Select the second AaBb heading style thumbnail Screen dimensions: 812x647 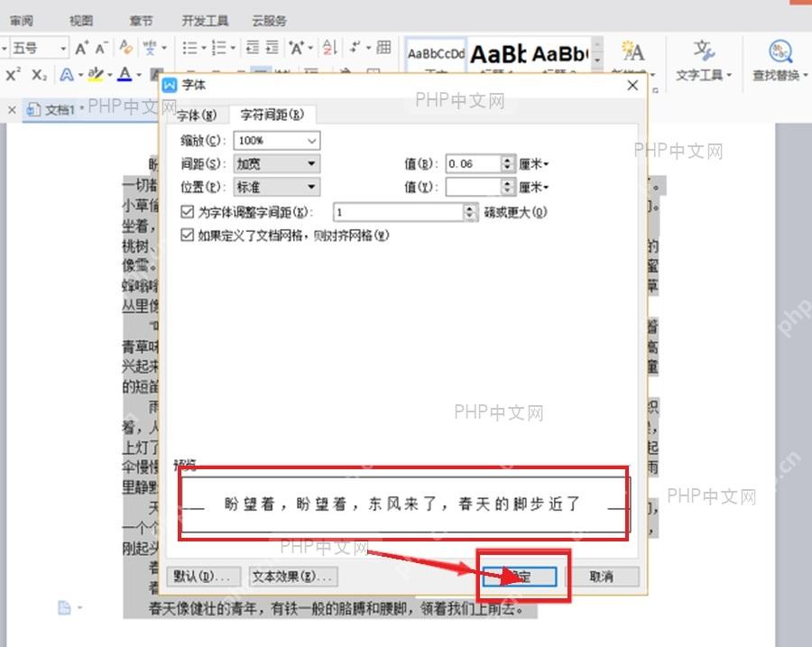tap(559, 54)
